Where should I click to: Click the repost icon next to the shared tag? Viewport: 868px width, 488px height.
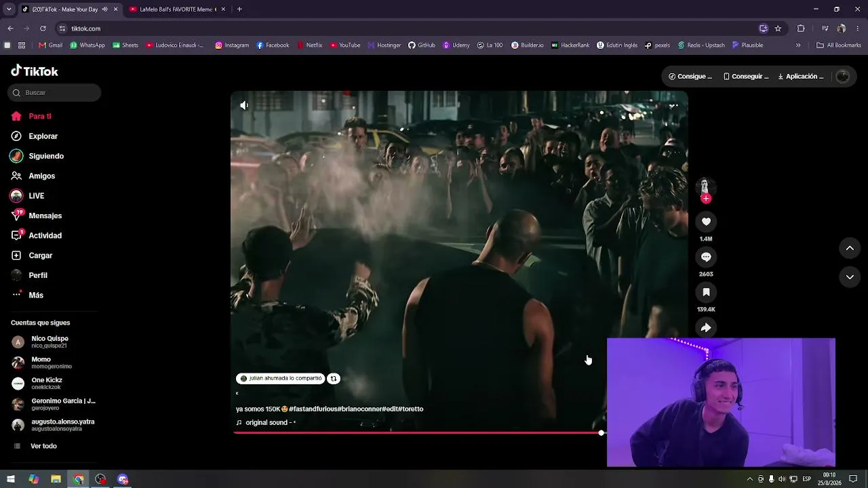334,379
